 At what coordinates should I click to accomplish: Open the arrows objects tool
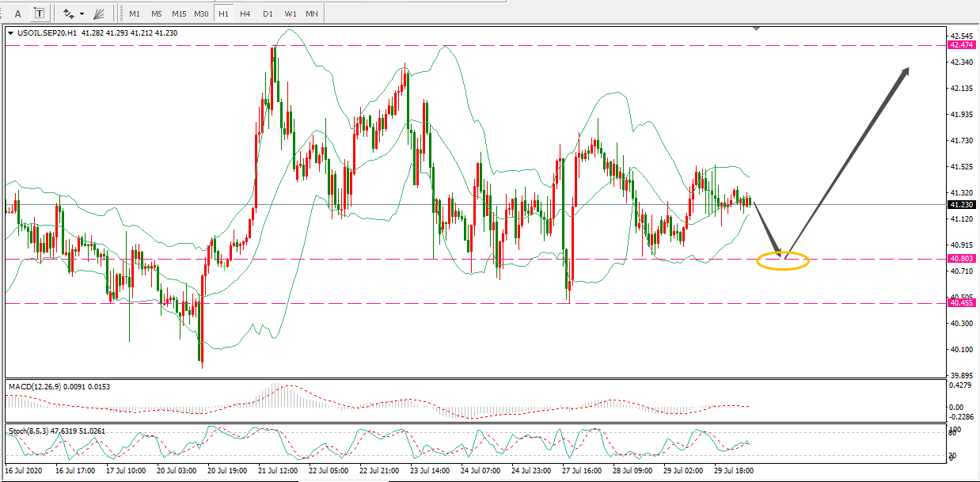[x=69, y=13]
